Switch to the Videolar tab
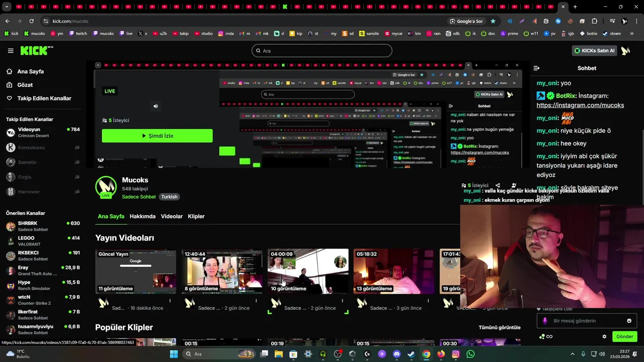 tap(172, 216)
